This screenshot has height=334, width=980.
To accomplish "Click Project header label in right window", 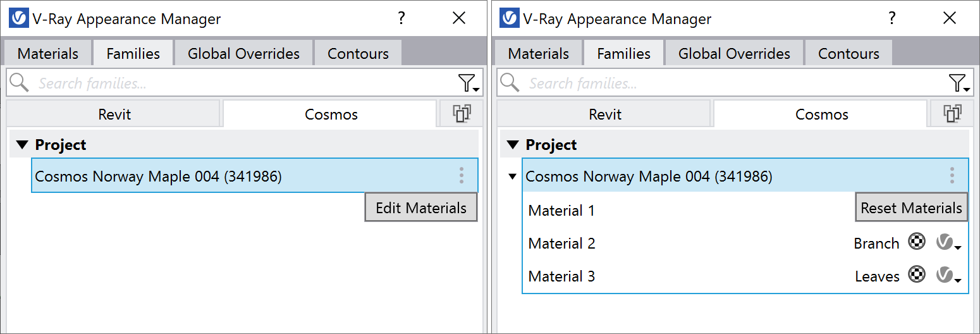I will (551, 145).
